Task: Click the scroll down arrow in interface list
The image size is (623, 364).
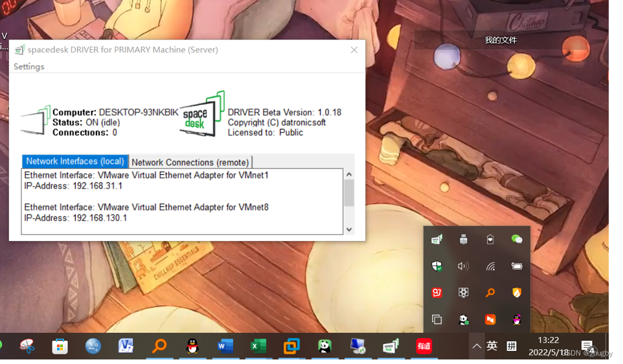Action: 349,229
